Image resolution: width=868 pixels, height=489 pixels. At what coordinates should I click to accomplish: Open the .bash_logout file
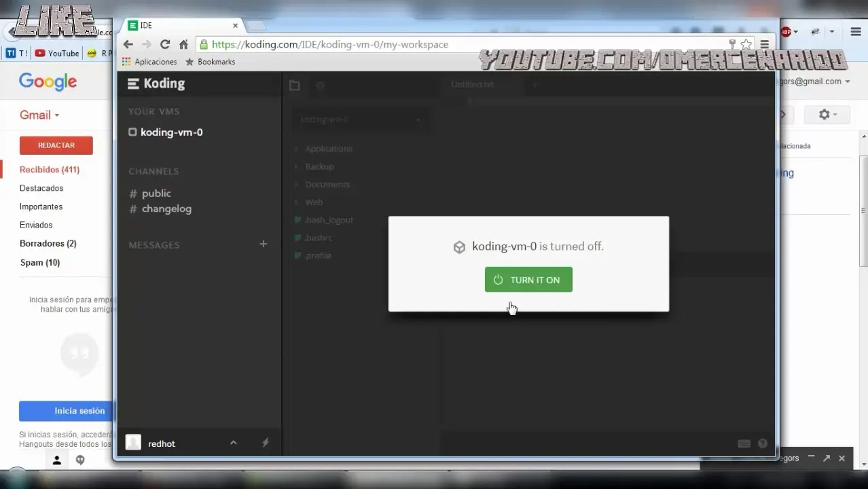(x=329, y=220)
